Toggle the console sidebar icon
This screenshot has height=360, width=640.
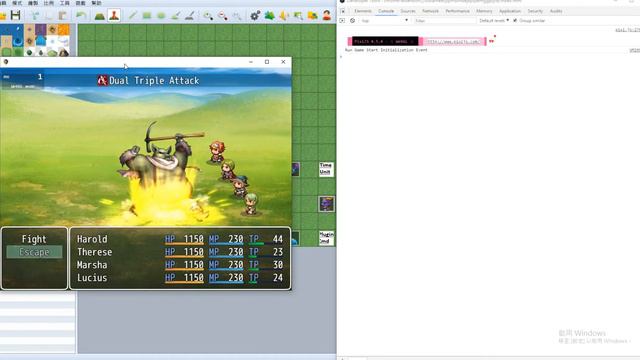click(x=342, y=20)
